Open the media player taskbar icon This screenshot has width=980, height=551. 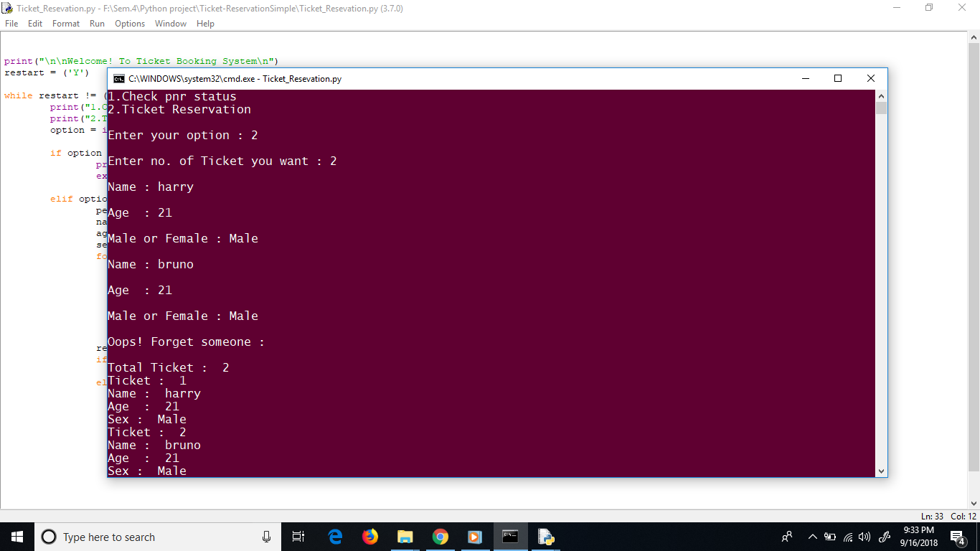point(474,537)
